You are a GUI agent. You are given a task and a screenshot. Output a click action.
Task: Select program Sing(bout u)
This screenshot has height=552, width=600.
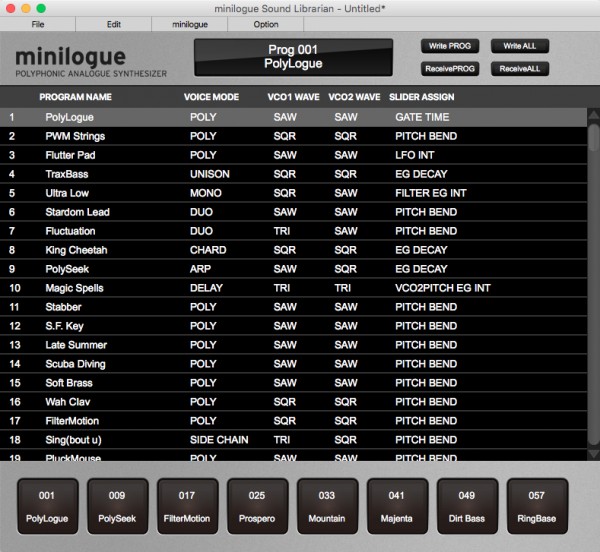point(293,440)
